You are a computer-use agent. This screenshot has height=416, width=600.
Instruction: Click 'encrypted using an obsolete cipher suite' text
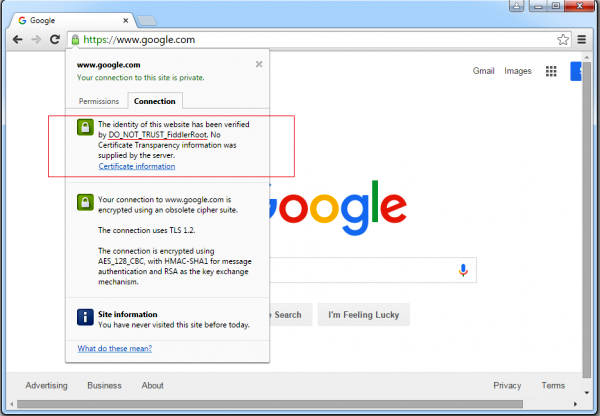(168, 210)
